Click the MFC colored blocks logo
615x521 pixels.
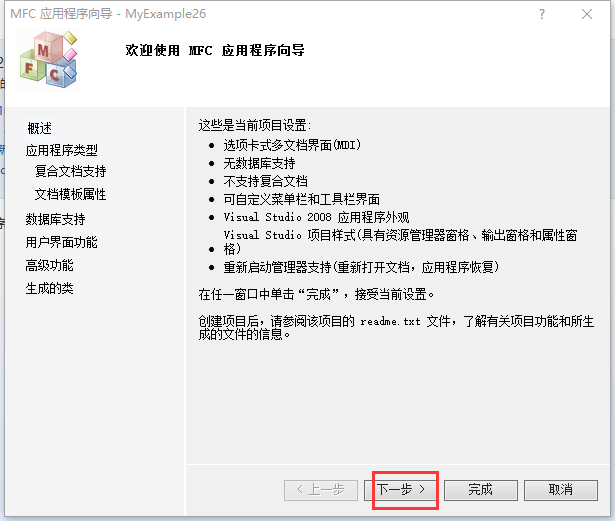click(49, 59)
